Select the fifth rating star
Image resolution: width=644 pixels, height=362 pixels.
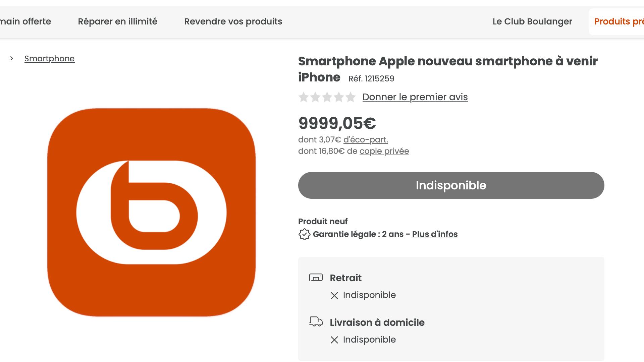(x=351, y=97)
